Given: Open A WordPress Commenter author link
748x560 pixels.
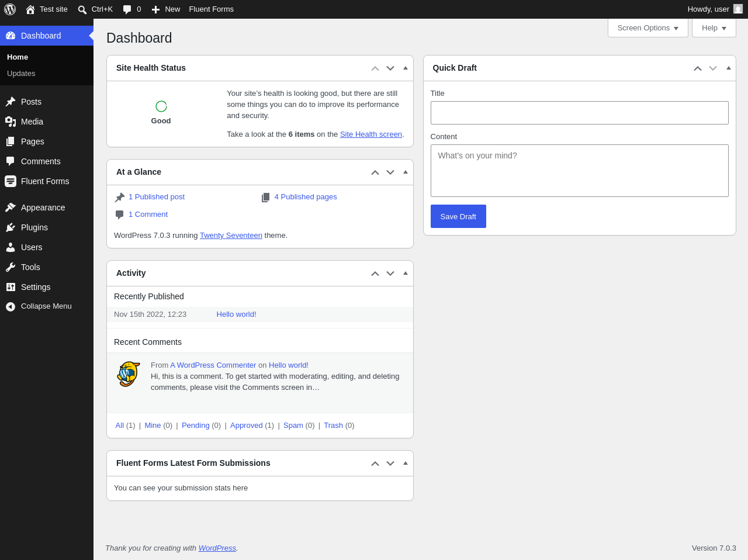Looking at the screenshot, I should pos(213,365).
